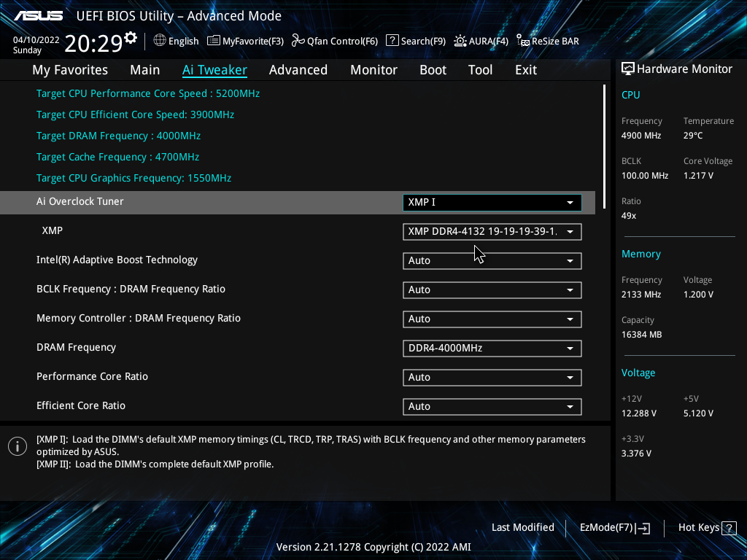Select Intel(R) Adaptive Boost Technology label
The height and width of the screenshot is (560, 747).
pyautogui.click(x=117, y=260)
